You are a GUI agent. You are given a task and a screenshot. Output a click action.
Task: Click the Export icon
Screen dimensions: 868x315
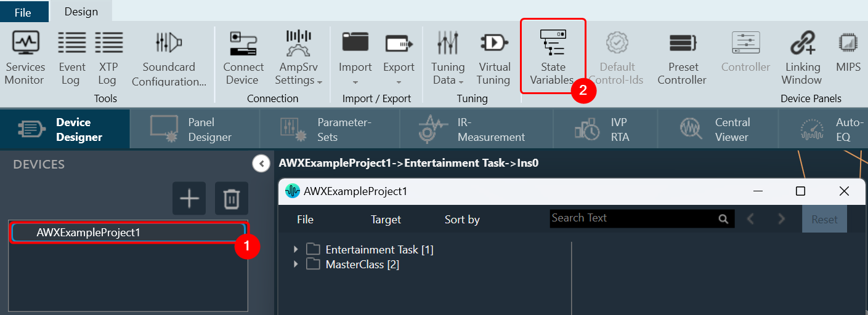coord(399,42)
